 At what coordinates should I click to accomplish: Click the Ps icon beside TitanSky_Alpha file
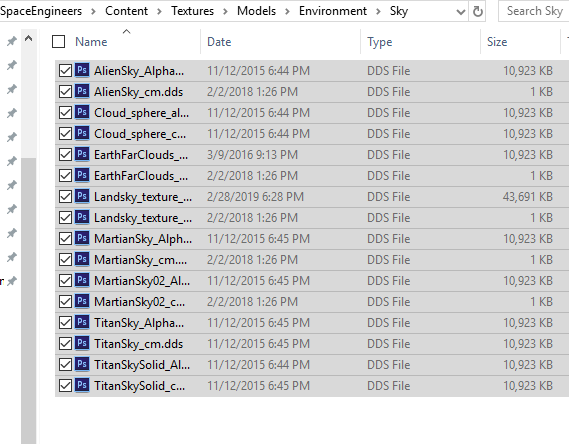[82, 322]
